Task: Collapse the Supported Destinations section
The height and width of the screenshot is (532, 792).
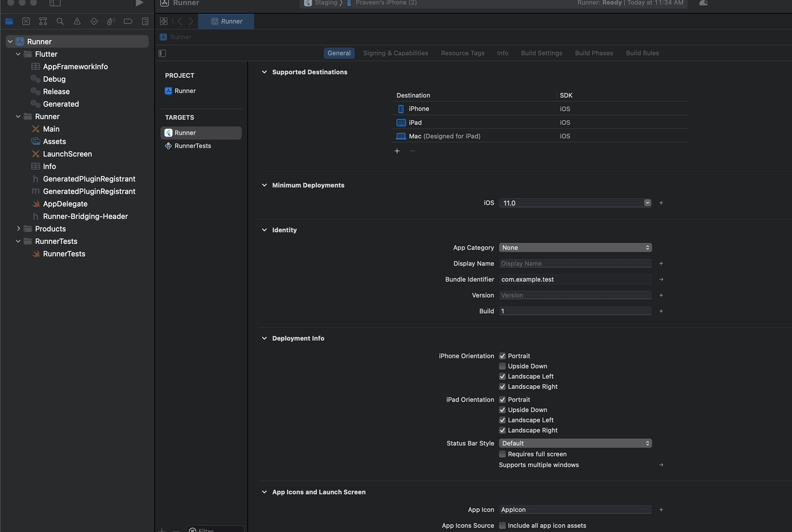Action: click(x=264, y=72)
